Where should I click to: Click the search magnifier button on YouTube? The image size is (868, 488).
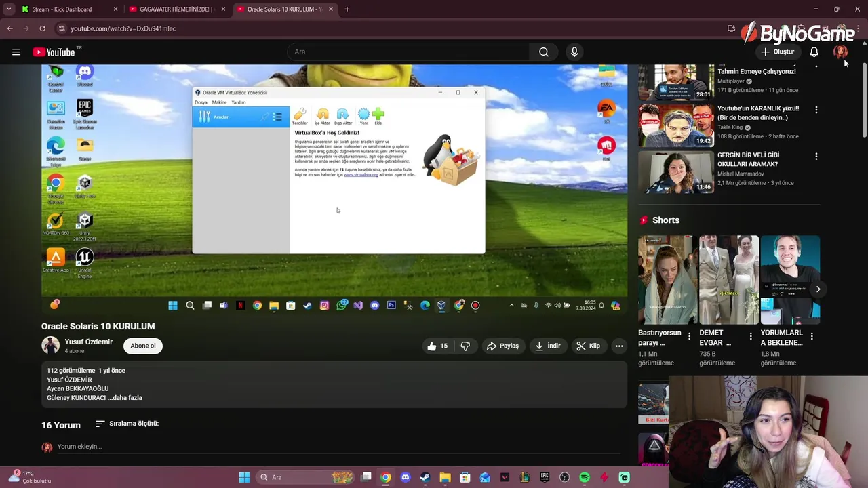click(544, 52)
